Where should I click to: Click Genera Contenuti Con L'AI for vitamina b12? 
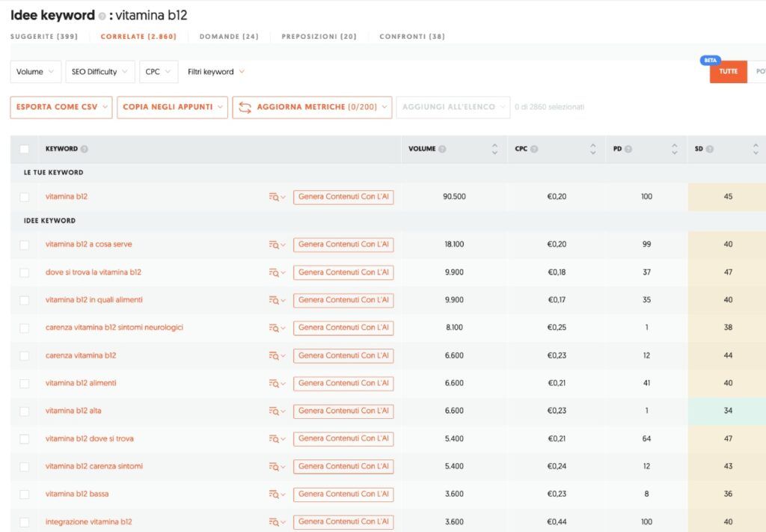coord(343,197)
